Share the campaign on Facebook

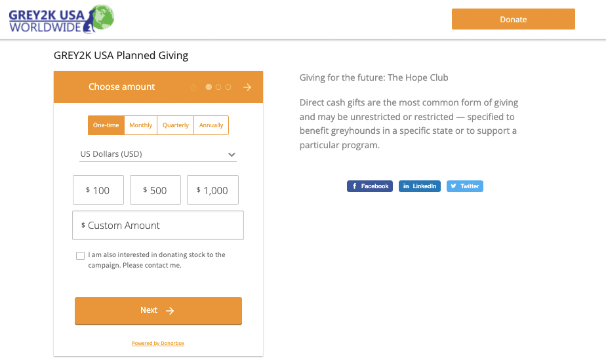point(370,186)
